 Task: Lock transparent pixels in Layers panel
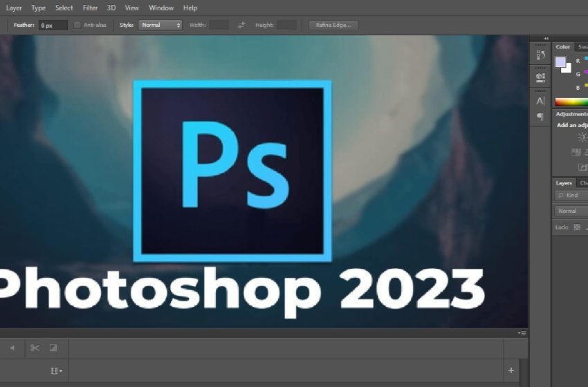(x=577, y=227)
